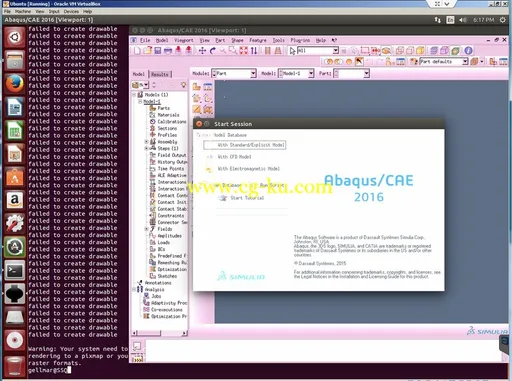Click With Standard/Explicit Model button
This screenshot has height=381, width=512.
click(x=245, y=145)
